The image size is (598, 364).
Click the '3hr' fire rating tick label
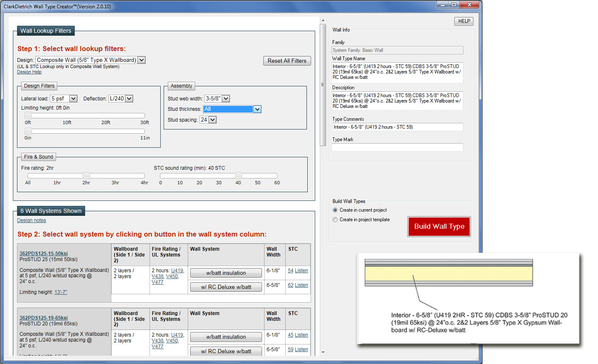[115, 183]
